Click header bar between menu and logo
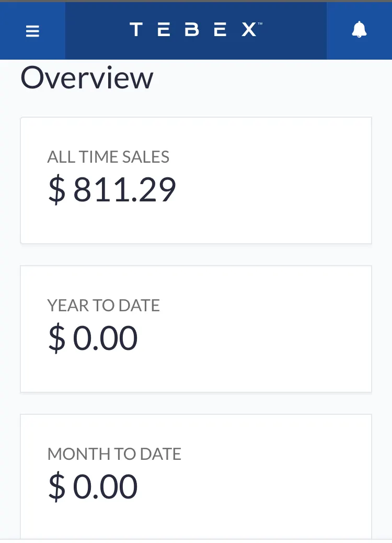This screenshot has height=543, width=392. 94,30
